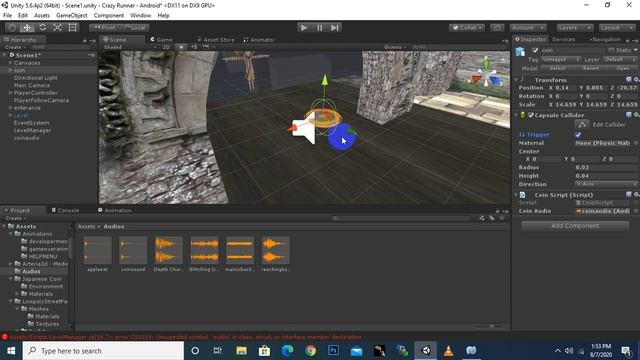Open the Layer dropdown in Inspector

click(x=620, y=60)
